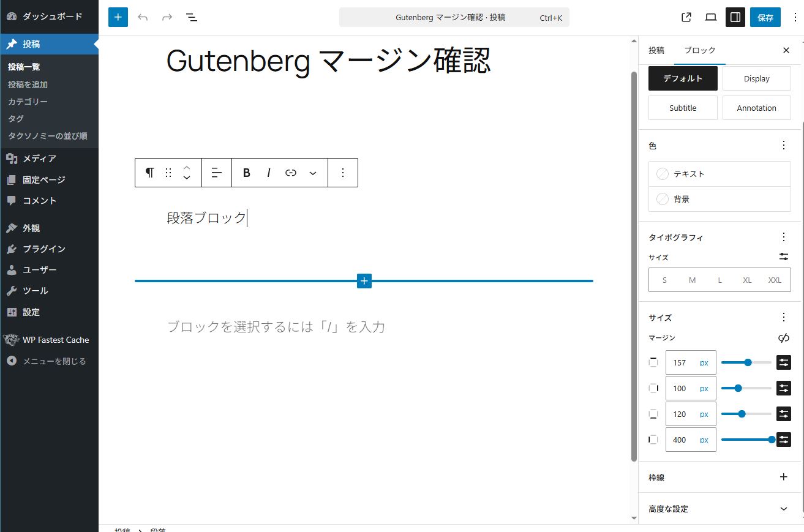
Task: Open the px unit dropdown for 157 margin
Action: click(704, 362)
